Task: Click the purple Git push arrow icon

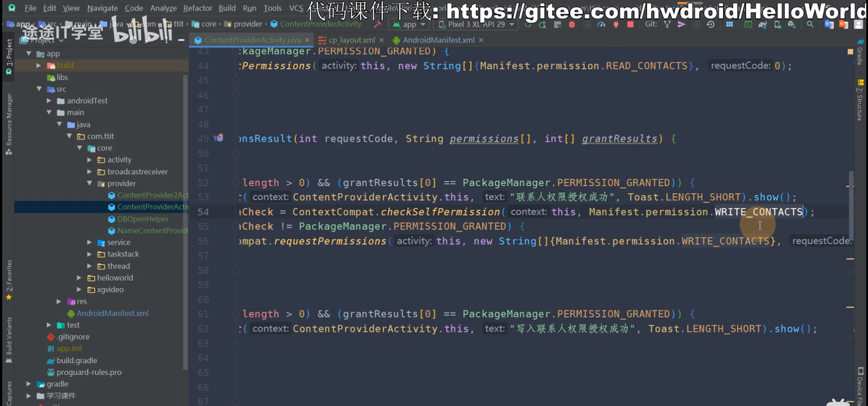Action: [682, 24]
